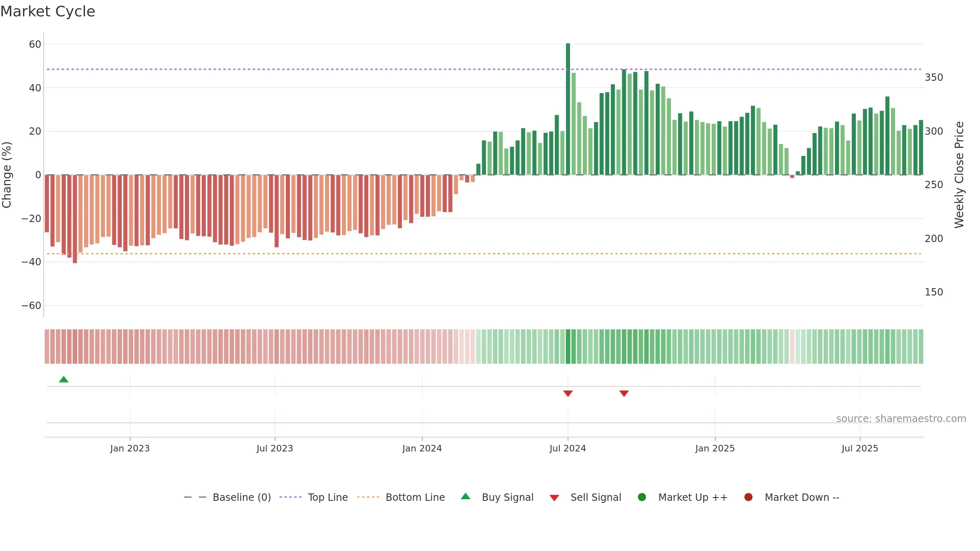Toggle the Sell Signal legend entry
This screenshot has height=551, width=980.
(x=585, y=497)
